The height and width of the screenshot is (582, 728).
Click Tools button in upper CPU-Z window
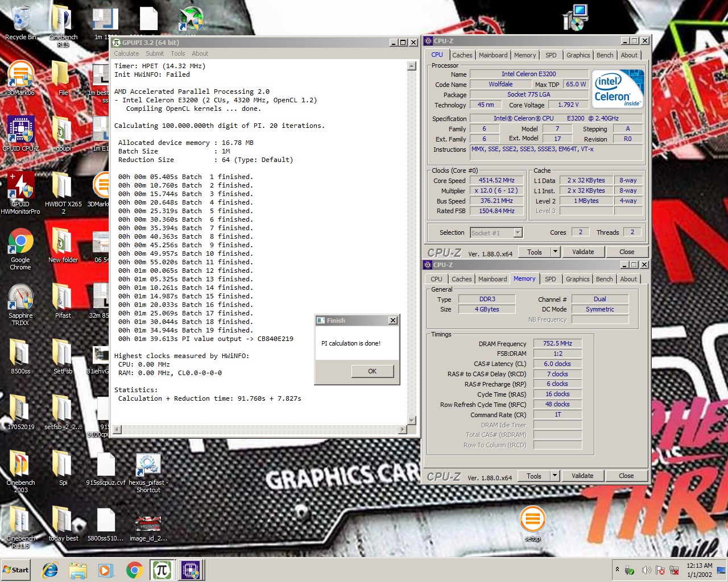[x=535, y=252]
